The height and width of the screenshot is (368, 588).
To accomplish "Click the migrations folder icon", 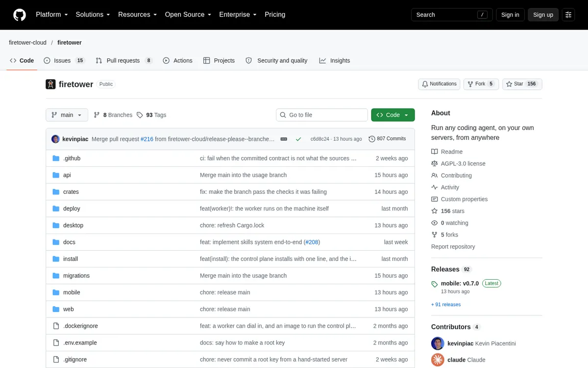I will point(55,276).
